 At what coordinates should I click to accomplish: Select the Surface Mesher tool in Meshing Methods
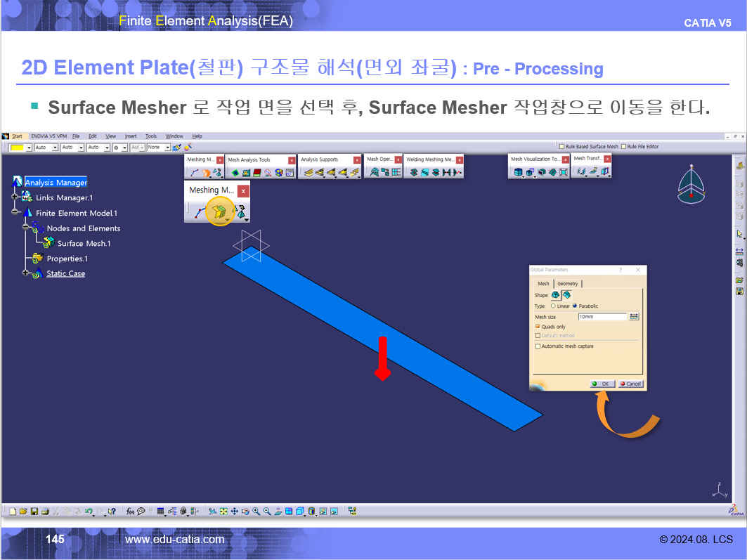pos(219,211)
